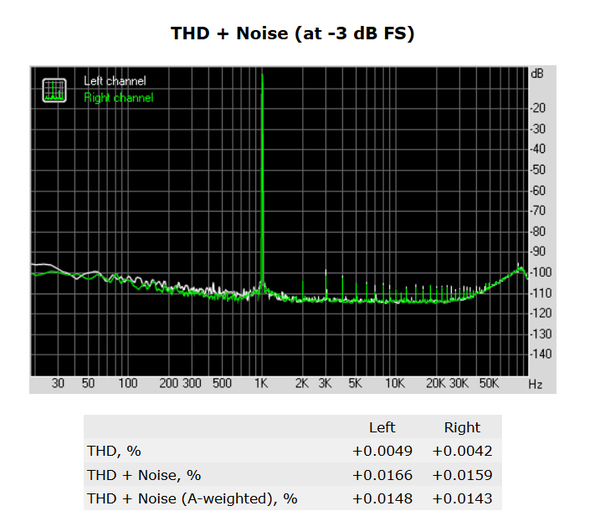This screenshot has width=600, height=521.
Task: Click the '100' frequency axis label
Action: coord(127,383)
